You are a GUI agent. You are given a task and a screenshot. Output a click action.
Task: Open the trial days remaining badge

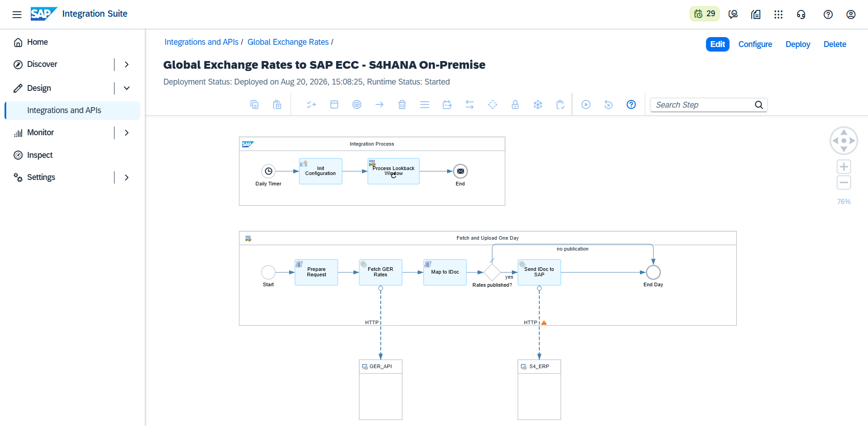[704, 14]
